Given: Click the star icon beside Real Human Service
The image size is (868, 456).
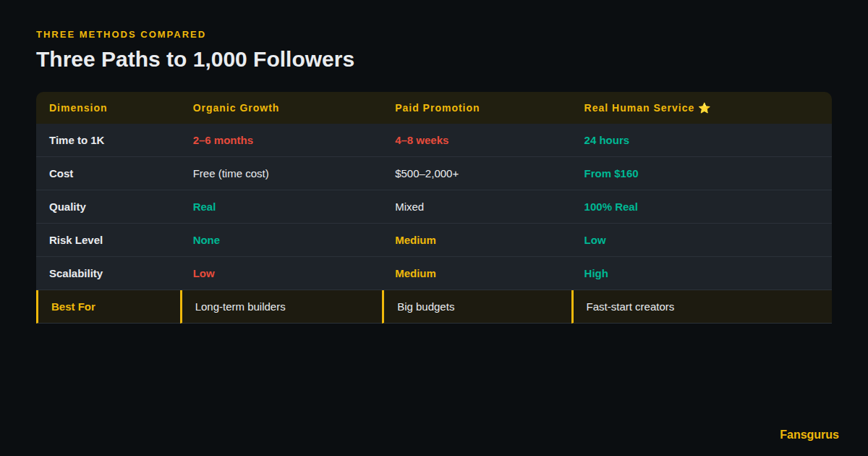Looking at the screenshot, I should click(705, 108).
